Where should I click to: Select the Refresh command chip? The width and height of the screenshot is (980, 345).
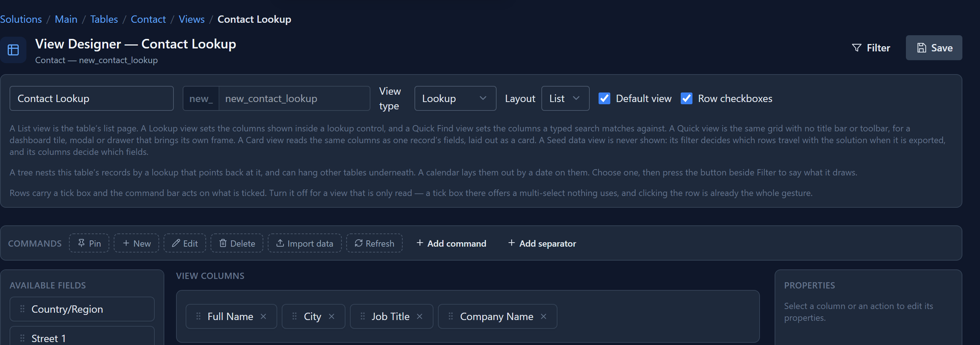click(x=374, y=243)
